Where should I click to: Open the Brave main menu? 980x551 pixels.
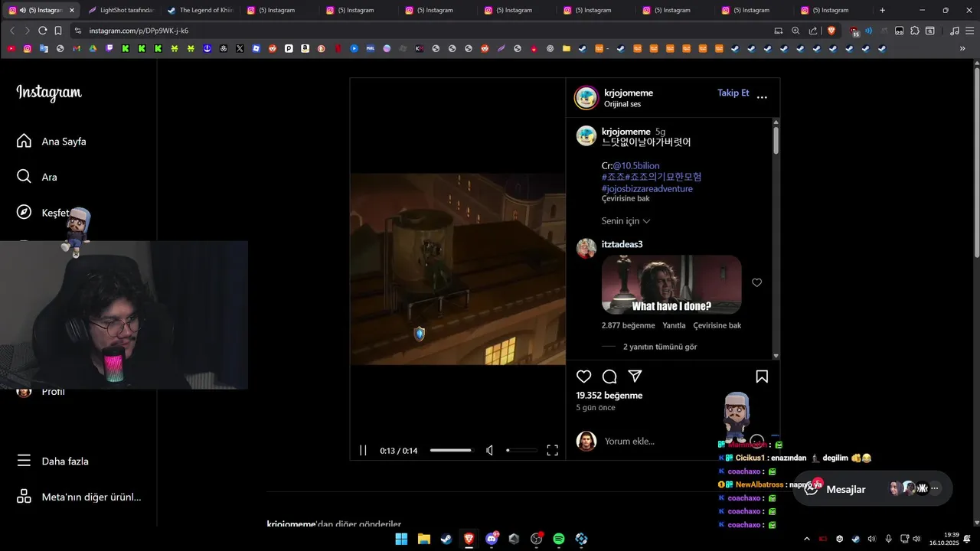pos(969,31)
